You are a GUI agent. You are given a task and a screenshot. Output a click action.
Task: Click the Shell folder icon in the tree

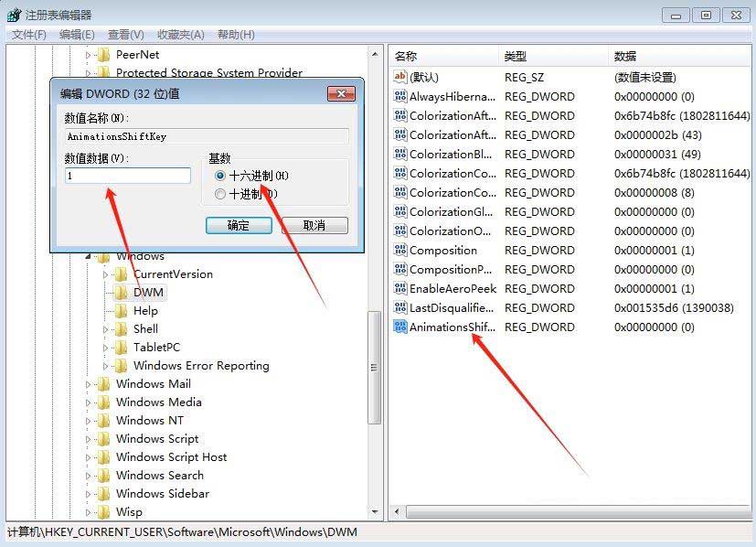click(123, 328)
